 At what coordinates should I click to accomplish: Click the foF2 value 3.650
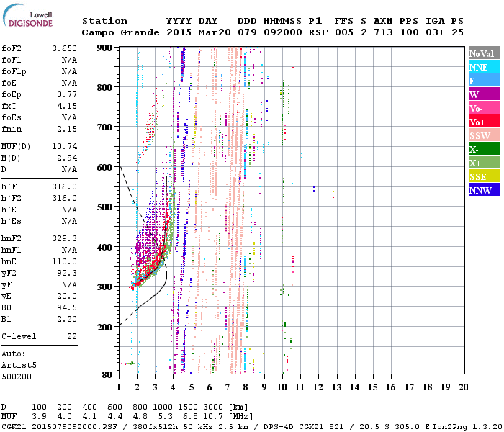pos(65,48)
